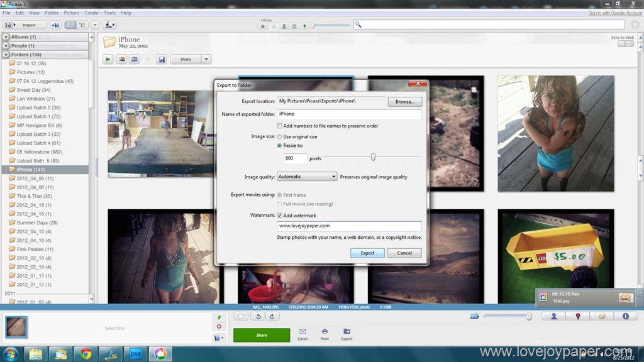Open the Image quality dropdown
The width and height of the screenshot is (644, 362).
pyautogui.click(x=307, y=177)
